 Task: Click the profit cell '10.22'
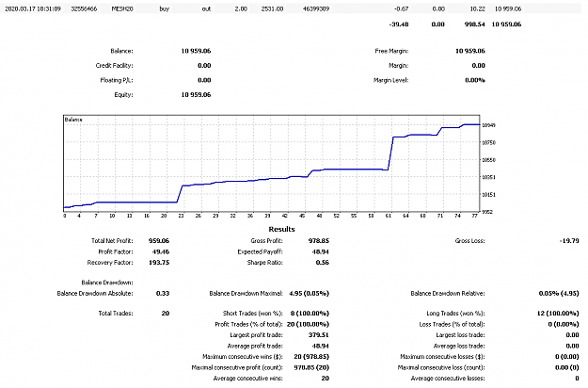(477, 8)
